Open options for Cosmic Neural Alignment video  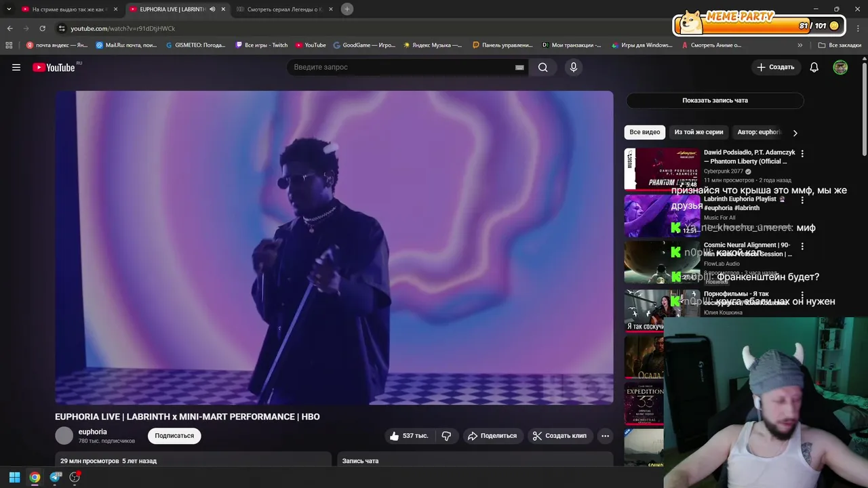click(802, 247)
